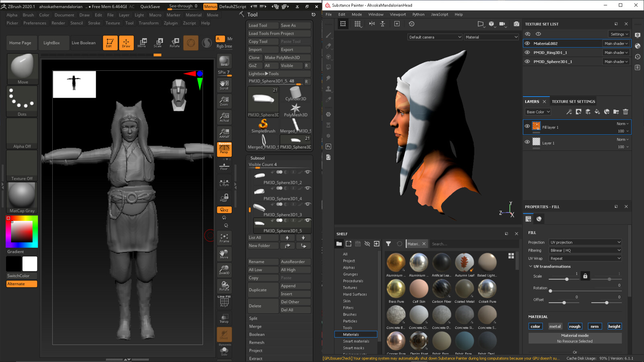The width and height of the screenshot is (644, 362).
Task: Switch to Texture Set Settings tab
Action: coord(573,102)
